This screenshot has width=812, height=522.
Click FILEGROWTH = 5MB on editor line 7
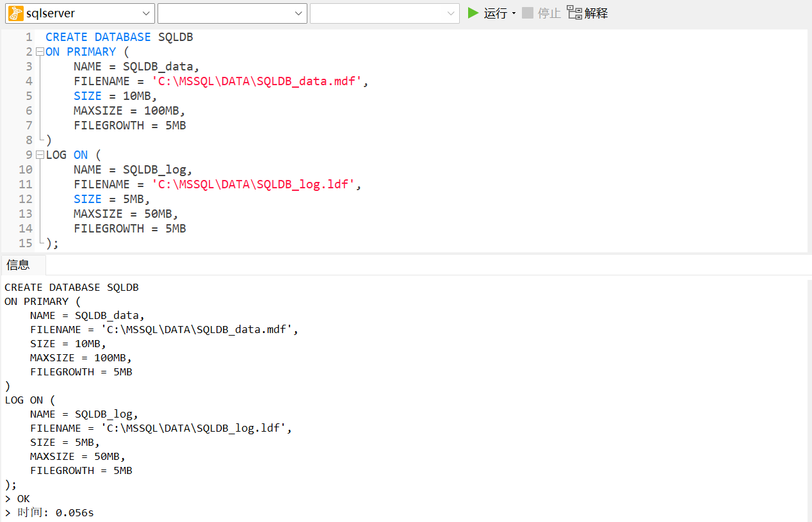pos(130,126)
